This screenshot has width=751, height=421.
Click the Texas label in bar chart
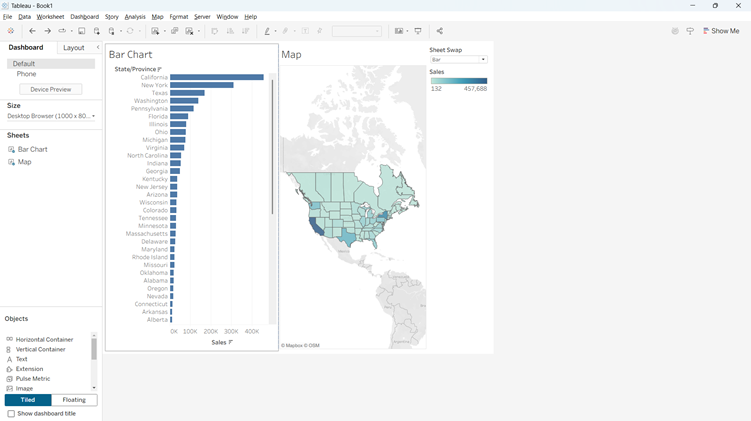159,93
